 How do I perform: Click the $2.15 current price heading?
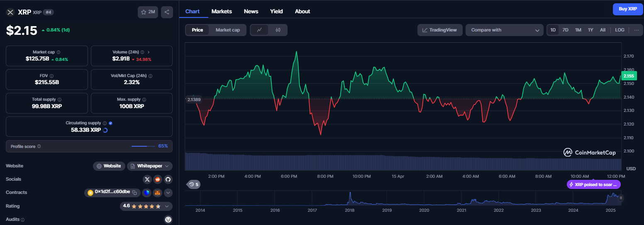click(x=22, y=30)
